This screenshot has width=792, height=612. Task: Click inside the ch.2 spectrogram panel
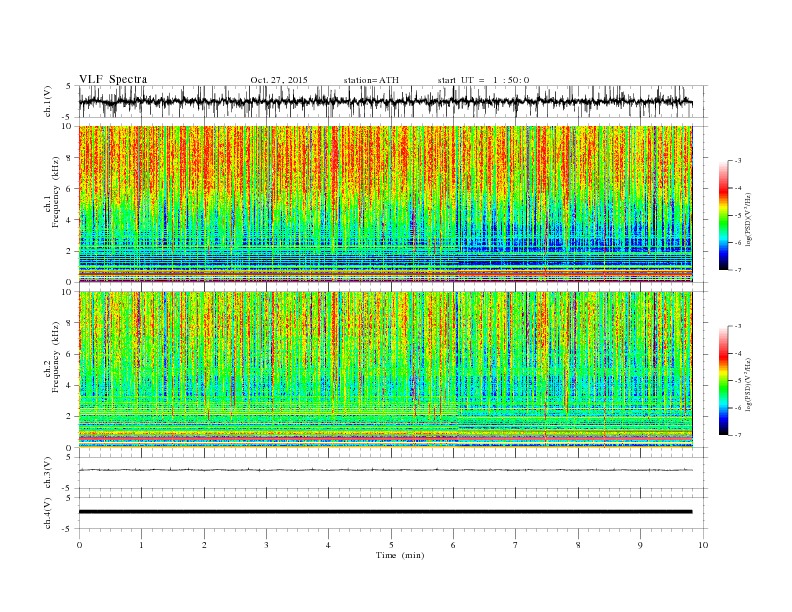click(x=385, y=370)
